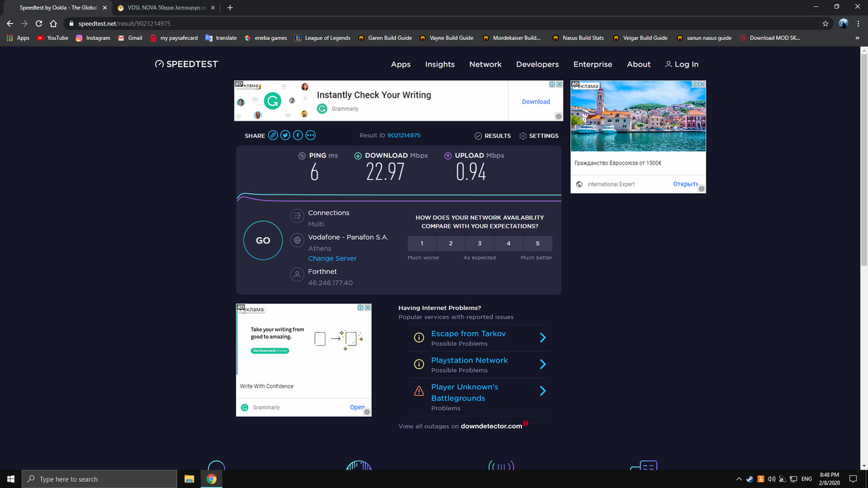Click Windows taskbar search box
This screenshot has width=868, height=488.
pyautogui.click(x=100, y=479)
